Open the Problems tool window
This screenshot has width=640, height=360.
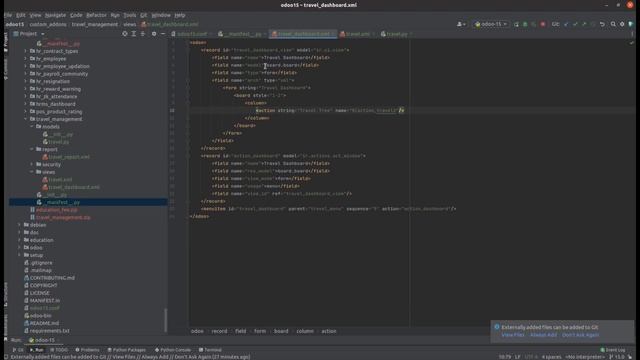click(87, 350)
